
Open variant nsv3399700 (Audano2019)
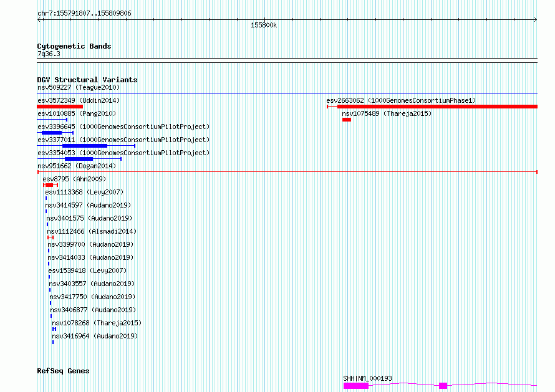pyautogui.click(x=90, y=244)
